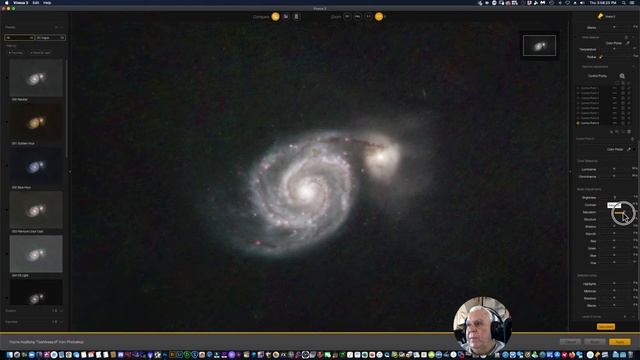Click the highlighted yellow zoom level button
The image size is (640, 360).
(x=379, y=16)
